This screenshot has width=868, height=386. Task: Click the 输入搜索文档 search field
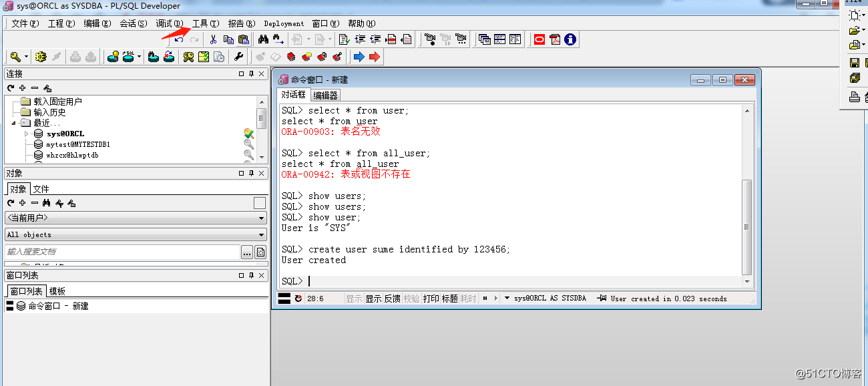[122, 252]
